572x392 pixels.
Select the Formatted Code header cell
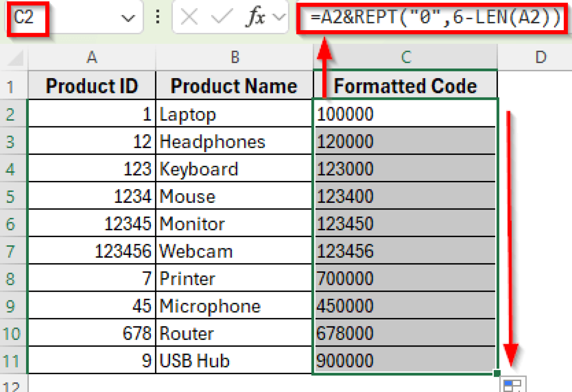406,86
